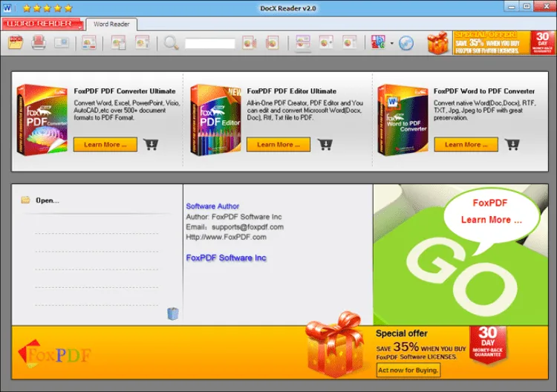Click the Software Author heading link
The width and height of the screenshot is (557, 392).
tap(212, 206)
